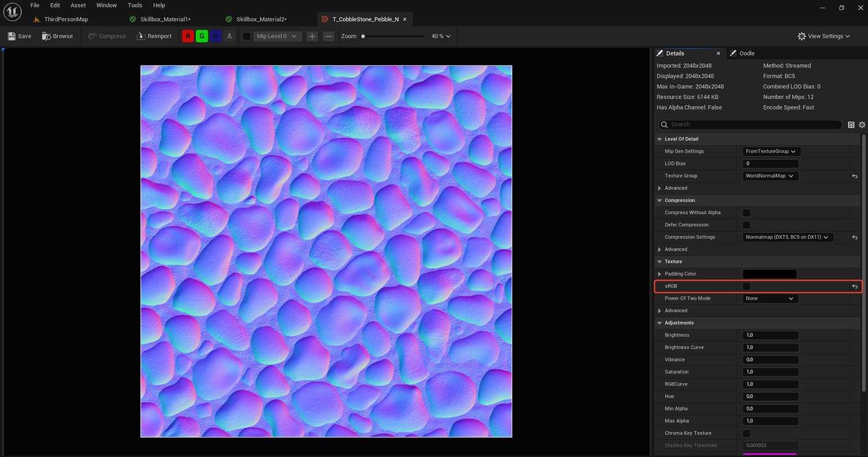868x457 pixels.
Task: Open the Texture Group dropdown
Action: point(770,176)
